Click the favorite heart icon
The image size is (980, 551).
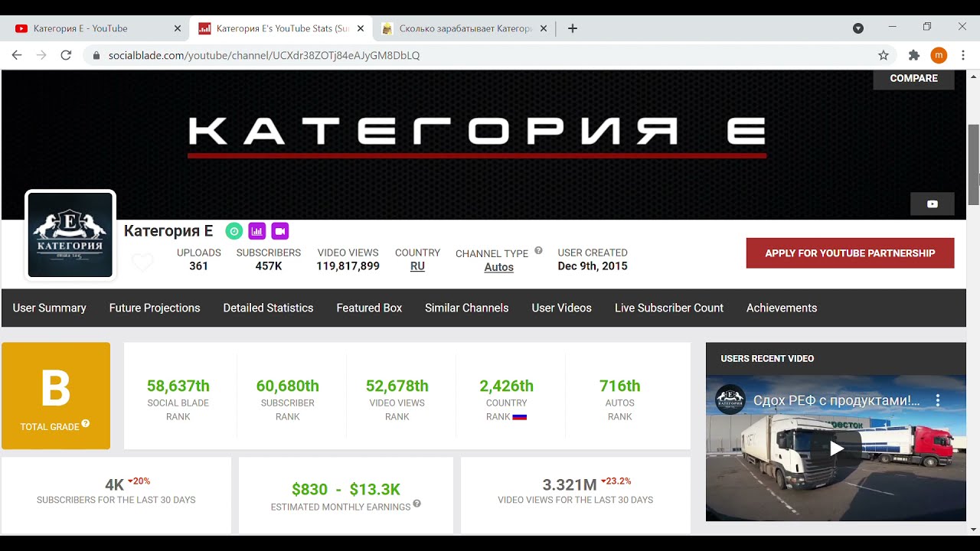point(142,262)
